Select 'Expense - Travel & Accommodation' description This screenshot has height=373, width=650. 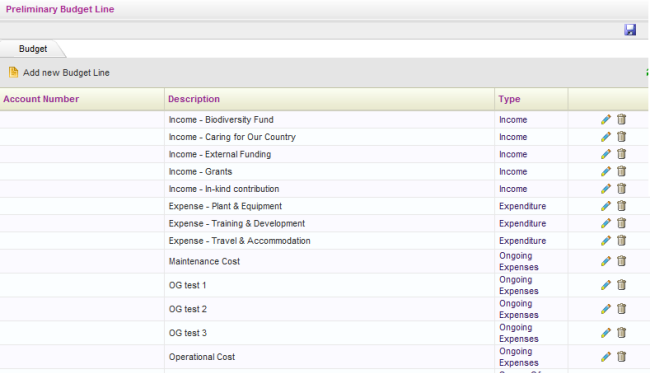239,241
